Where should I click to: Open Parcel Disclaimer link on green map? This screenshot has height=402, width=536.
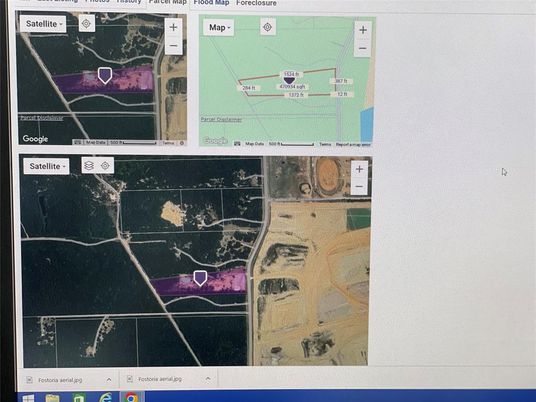[221, 119]
